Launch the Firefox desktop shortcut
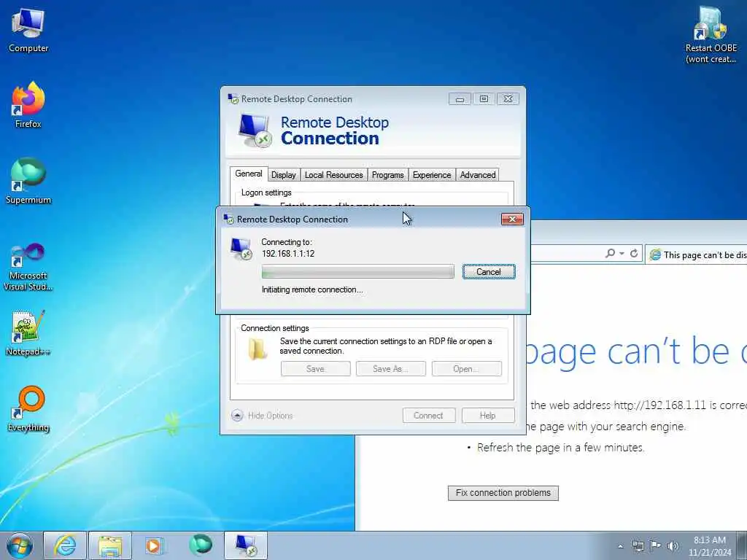 28,105
